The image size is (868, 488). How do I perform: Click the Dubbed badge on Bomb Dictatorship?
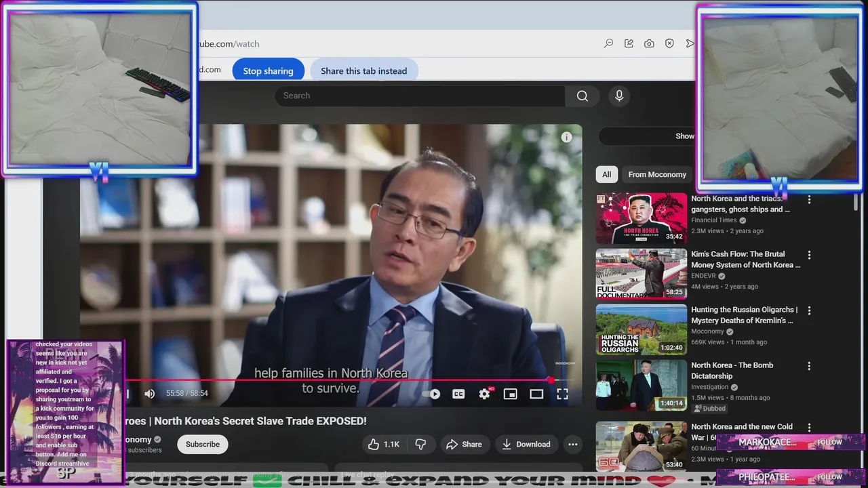[710, 409]
